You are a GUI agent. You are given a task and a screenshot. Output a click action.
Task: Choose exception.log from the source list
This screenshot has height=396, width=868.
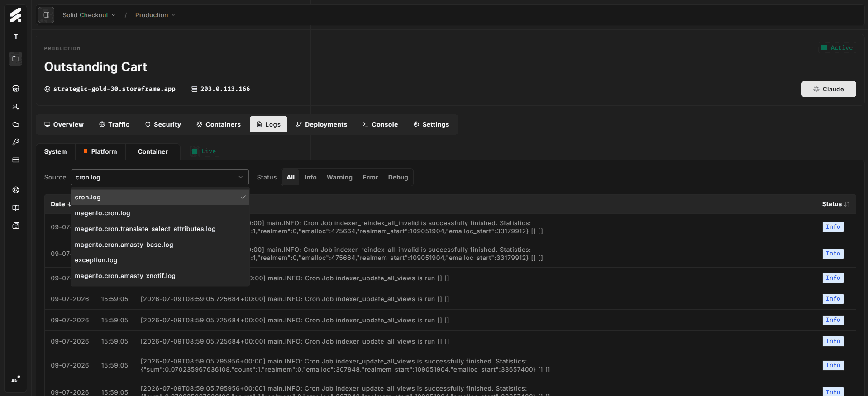click(x=160, y=260)
